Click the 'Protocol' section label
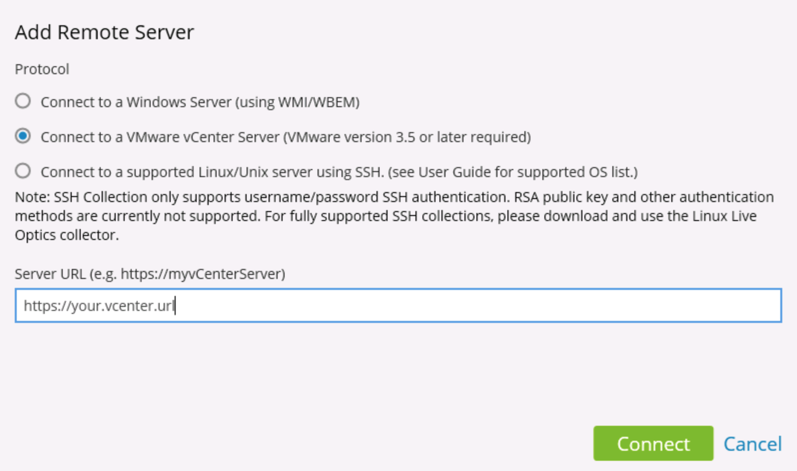The height and width of the screenshot is (471, 797). coord(42,69)
